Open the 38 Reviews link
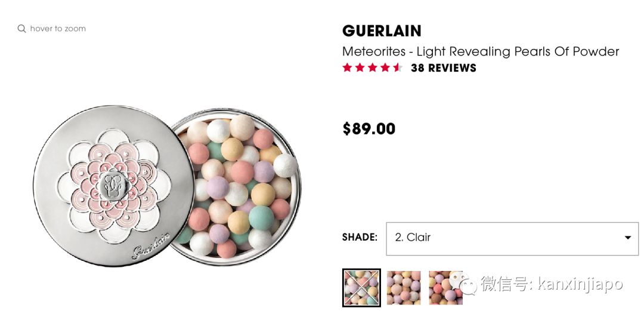This screenshot has height=314, width=644. tap(444, 68)
